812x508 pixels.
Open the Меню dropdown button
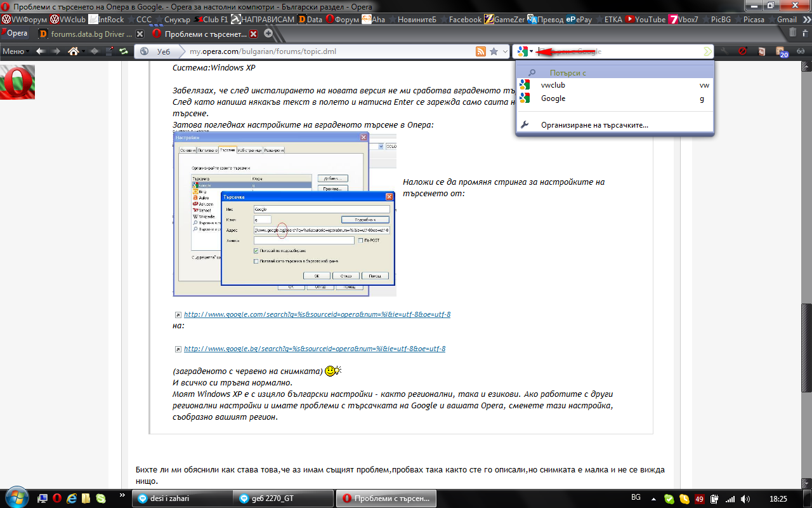click(x=15, y=51)
